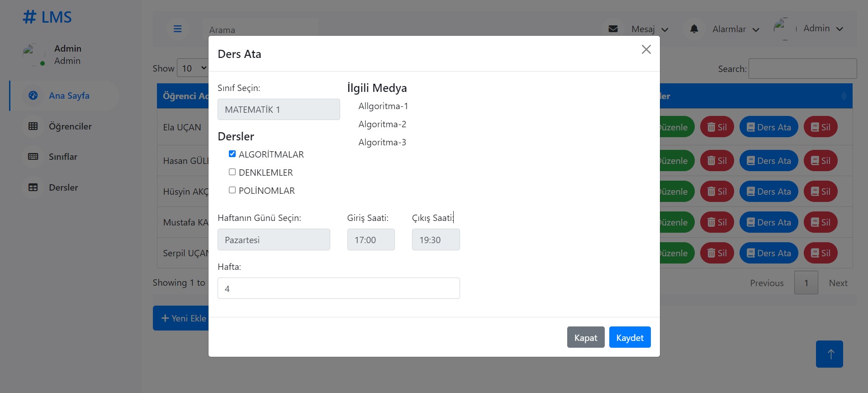Close the Ders Ata dialog with X
868x393 pixels.
646,49
